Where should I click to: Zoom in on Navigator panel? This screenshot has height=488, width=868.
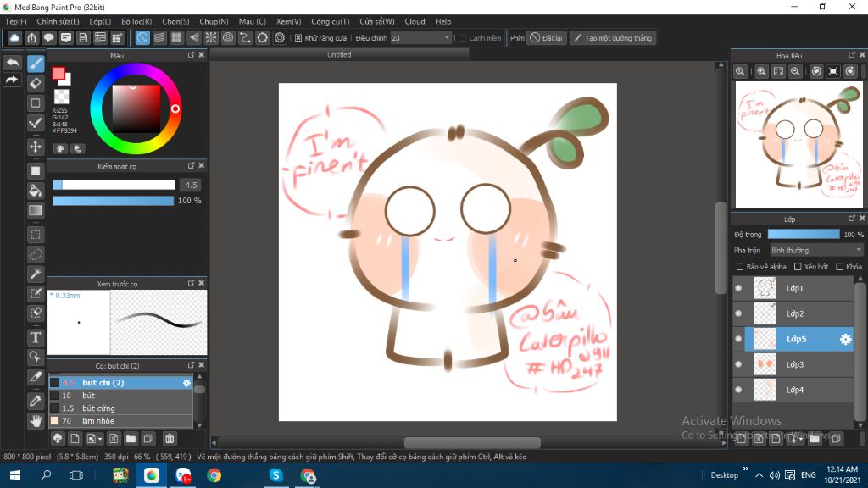tap(762, 71)
